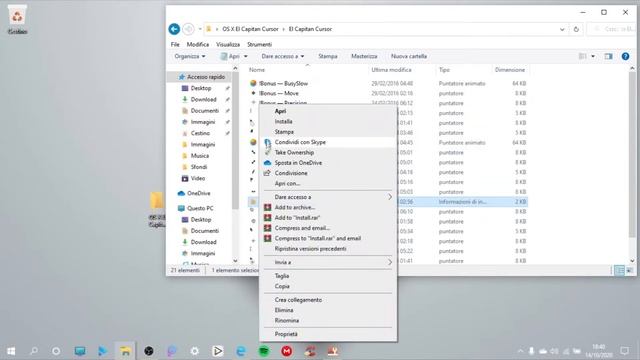640x360 pixels.
Task: Click Nuova cartella button
Action: tap(409, 56)
